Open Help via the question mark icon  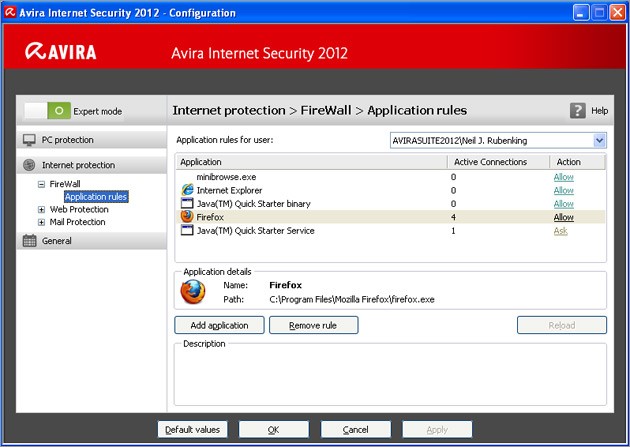coord(577,110)
